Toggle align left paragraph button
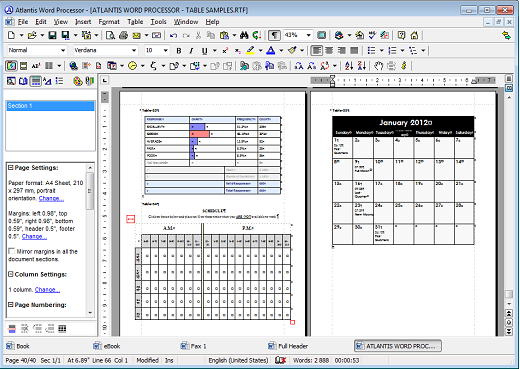The image size is (520, 369). pyautogui.click(x=316, y=51)
